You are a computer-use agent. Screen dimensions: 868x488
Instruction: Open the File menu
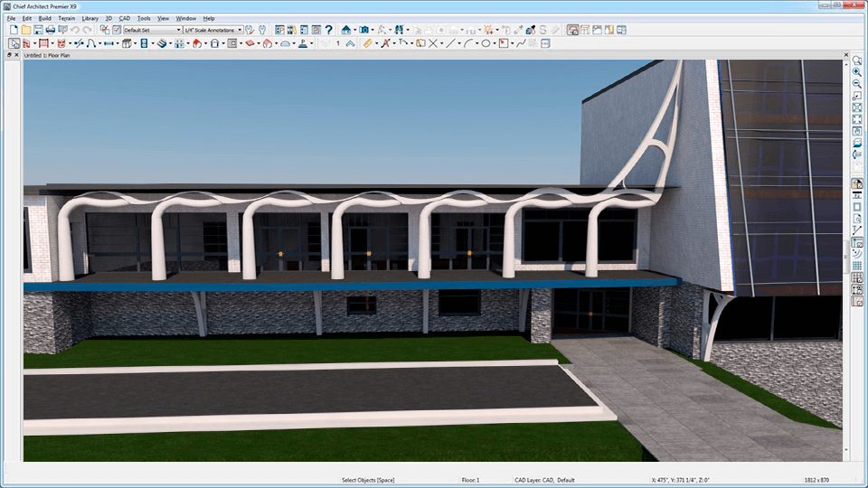[11, 18]
